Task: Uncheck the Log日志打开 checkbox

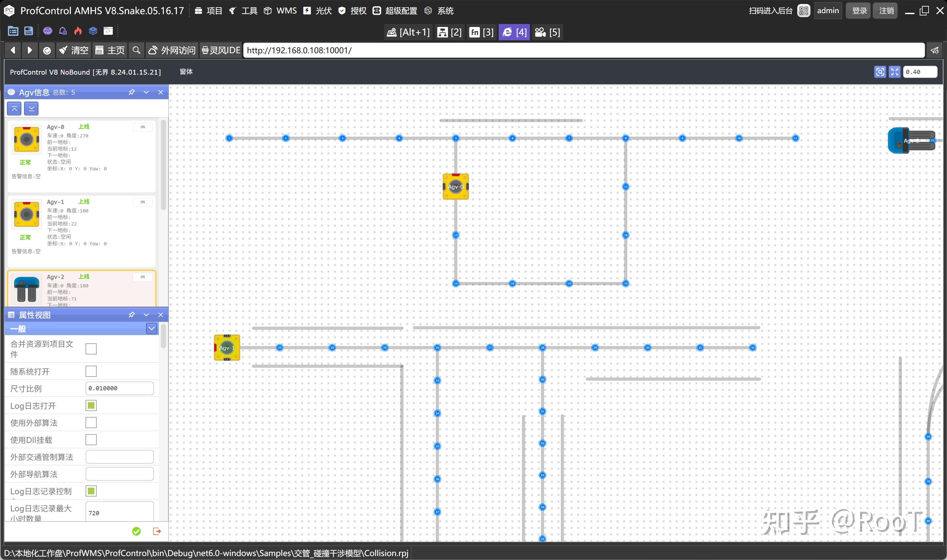Action: (91, 406)
